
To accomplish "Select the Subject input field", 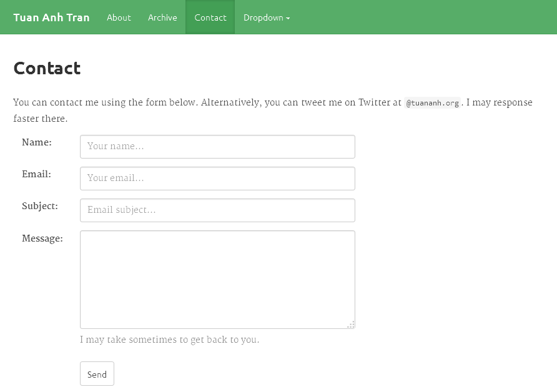I will point(217,210).
